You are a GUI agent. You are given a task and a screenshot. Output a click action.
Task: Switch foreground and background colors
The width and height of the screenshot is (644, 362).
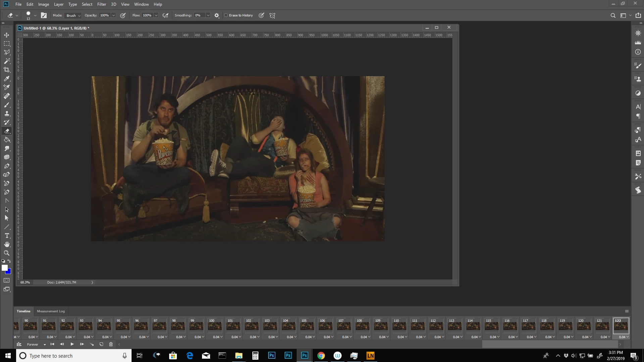pos(9,261)
